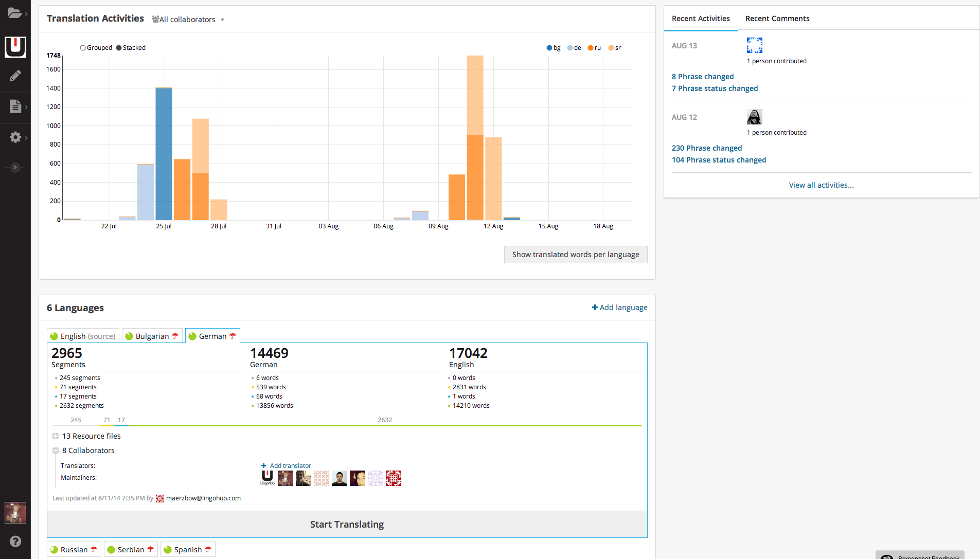980x559 pixels.
Task: Click the Add language link
Action: coord(619,308)
